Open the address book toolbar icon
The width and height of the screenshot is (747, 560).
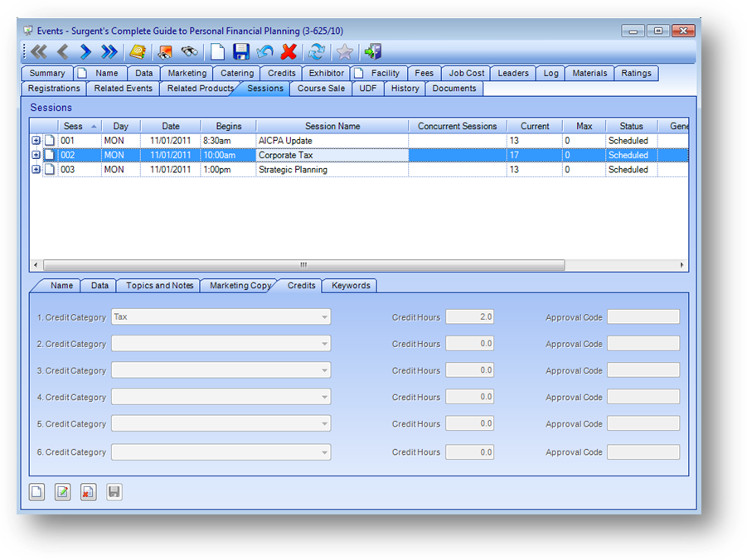pyautogui.click(x=138, y=51)
